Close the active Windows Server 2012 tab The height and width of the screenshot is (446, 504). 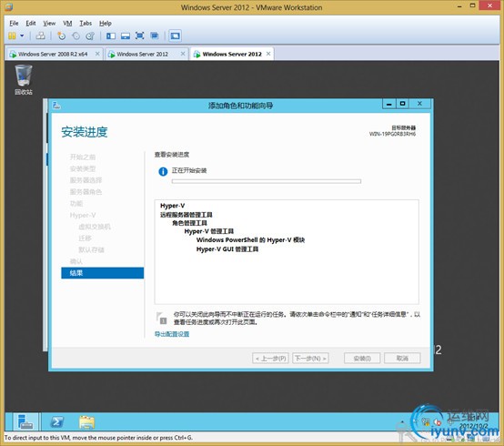click(268, 54)
